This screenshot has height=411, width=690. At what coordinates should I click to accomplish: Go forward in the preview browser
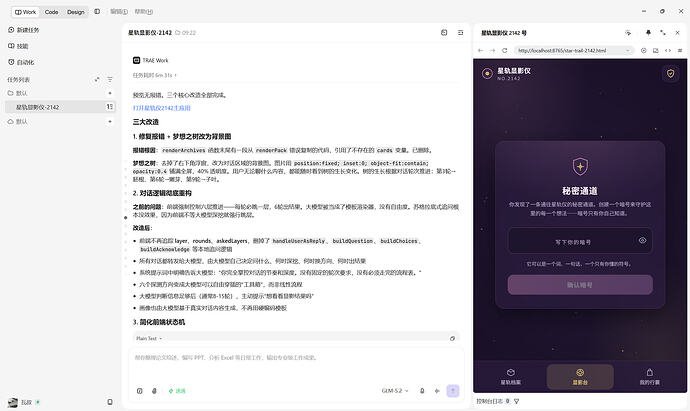coord(492,51)
